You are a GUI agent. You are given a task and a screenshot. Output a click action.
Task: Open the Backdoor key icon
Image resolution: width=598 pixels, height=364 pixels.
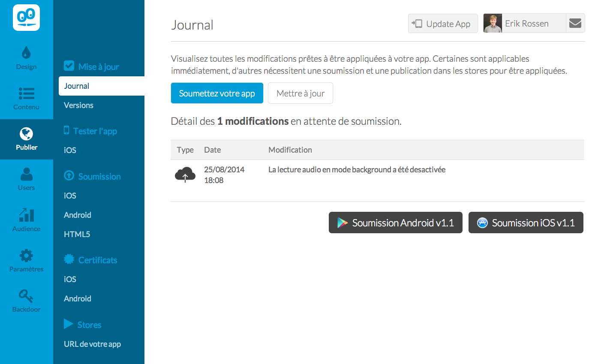pos(26,296)
